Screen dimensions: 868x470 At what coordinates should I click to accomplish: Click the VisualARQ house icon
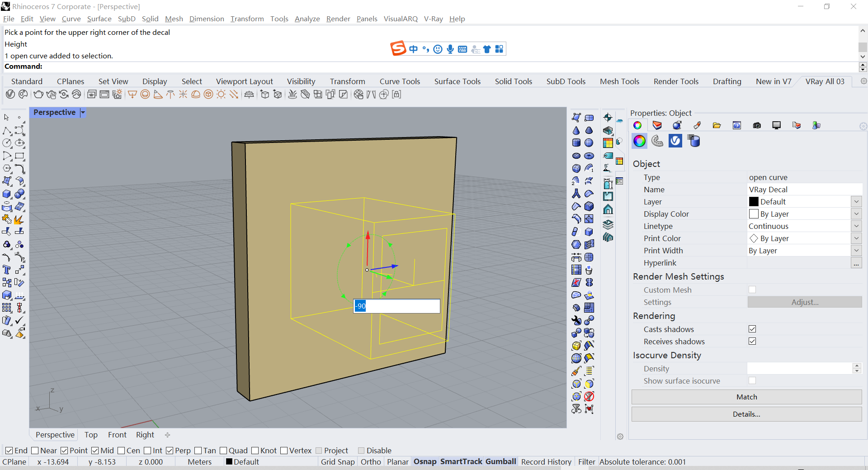[608, 209]
